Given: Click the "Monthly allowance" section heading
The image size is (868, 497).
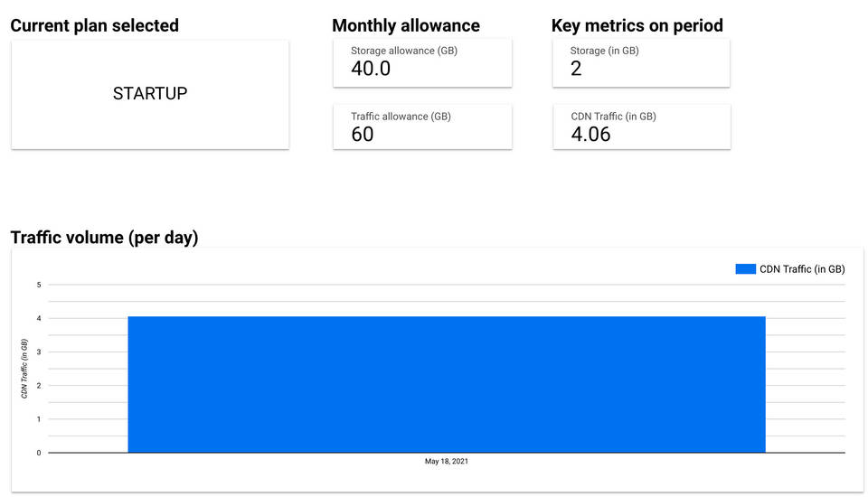Looking at the screenshot, I should (x=406, y=25).
